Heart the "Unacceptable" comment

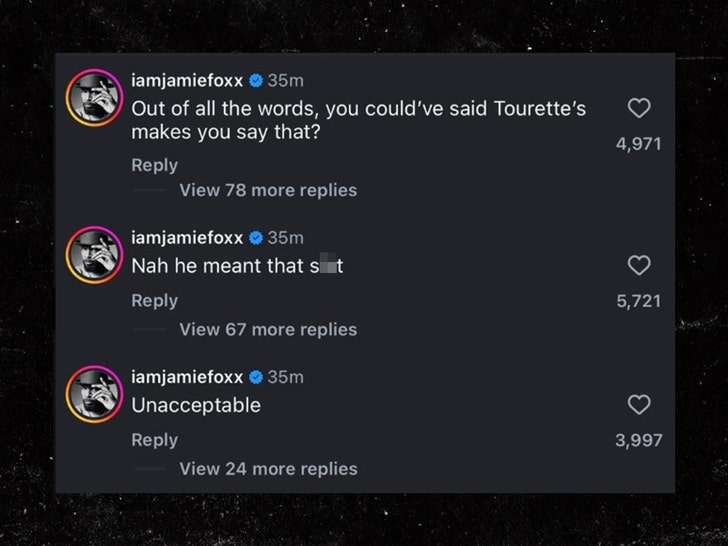(x=638, y=404)
